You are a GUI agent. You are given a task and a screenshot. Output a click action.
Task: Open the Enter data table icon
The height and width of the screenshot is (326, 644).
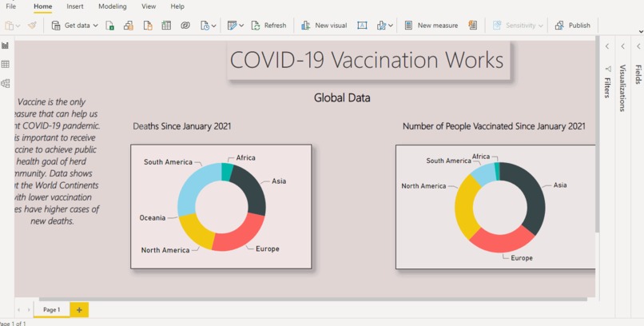(x=166, y=26)
